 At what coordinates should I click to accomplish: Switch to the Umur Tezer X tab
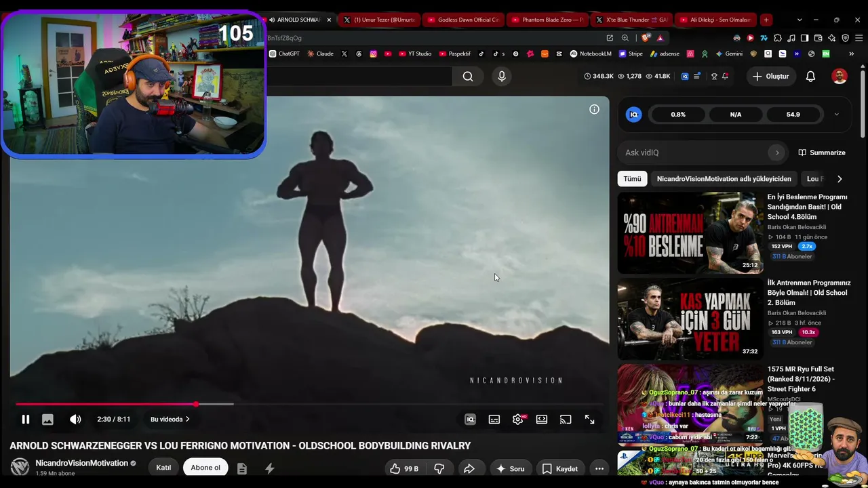click(x=379, y=20)
